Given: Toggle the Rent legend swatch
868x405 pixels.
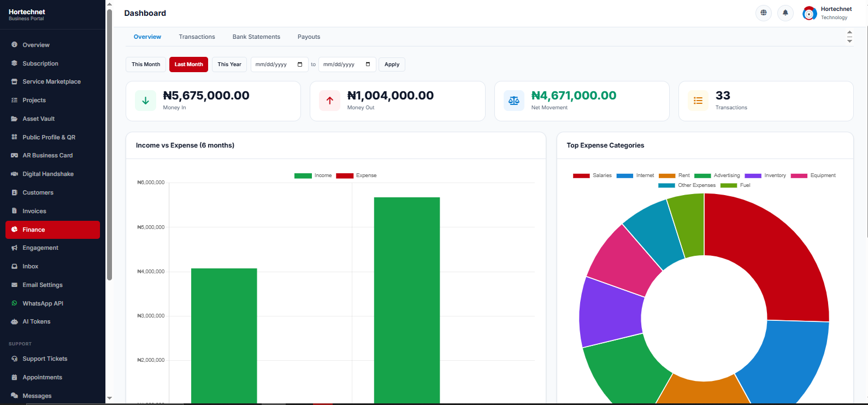Looking at the screenshot, I should tap(667, 175).
